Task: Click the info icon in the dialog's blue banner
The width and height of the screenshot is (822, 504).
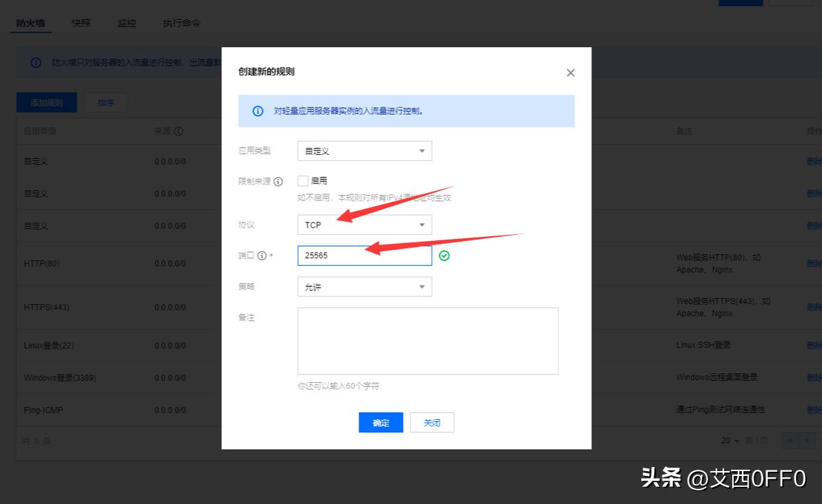Action: [x=257, y=111]
